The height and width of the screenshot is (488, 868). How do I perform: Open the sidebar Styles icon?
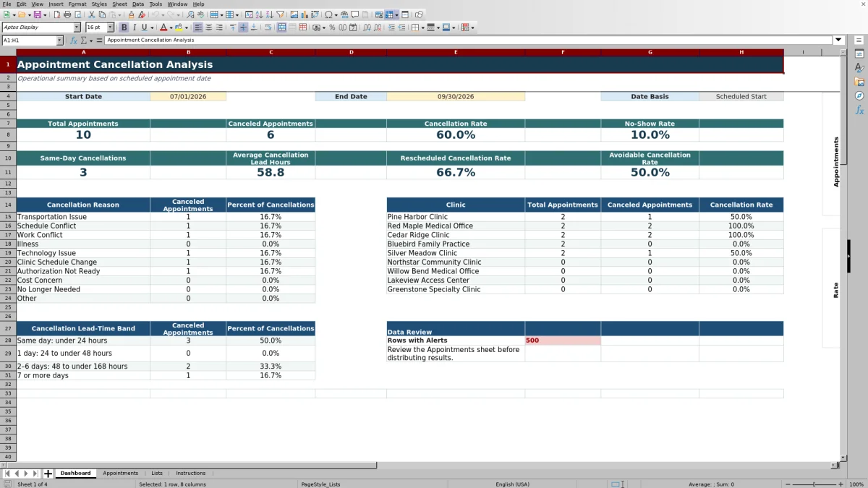859,67
